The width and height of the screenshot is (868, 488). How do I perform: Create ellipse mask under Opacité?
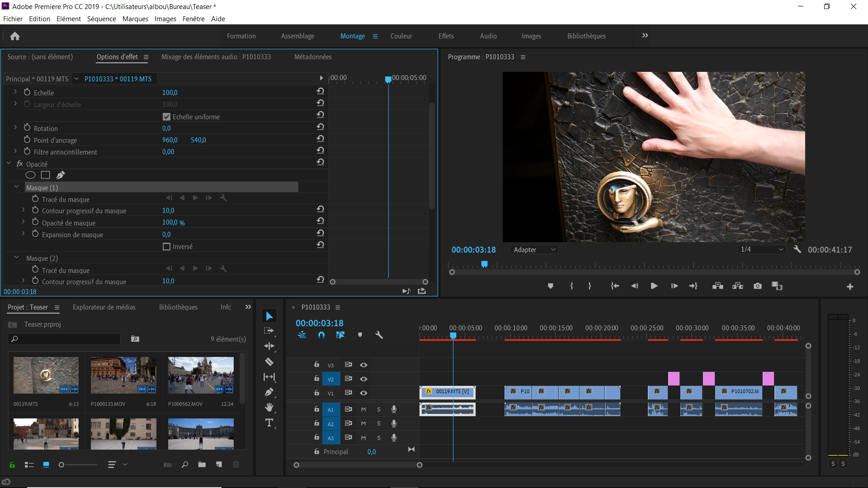point(31,175)
